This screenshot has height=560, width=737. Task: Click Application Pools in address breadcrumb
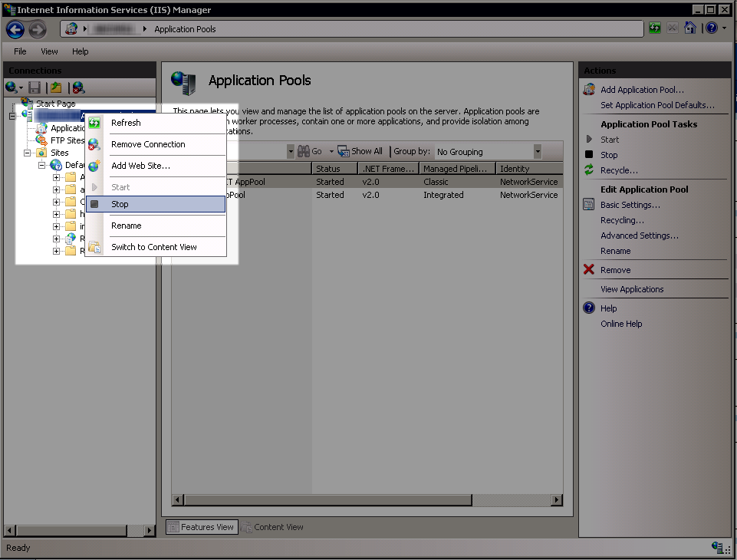tap(185, 29)
